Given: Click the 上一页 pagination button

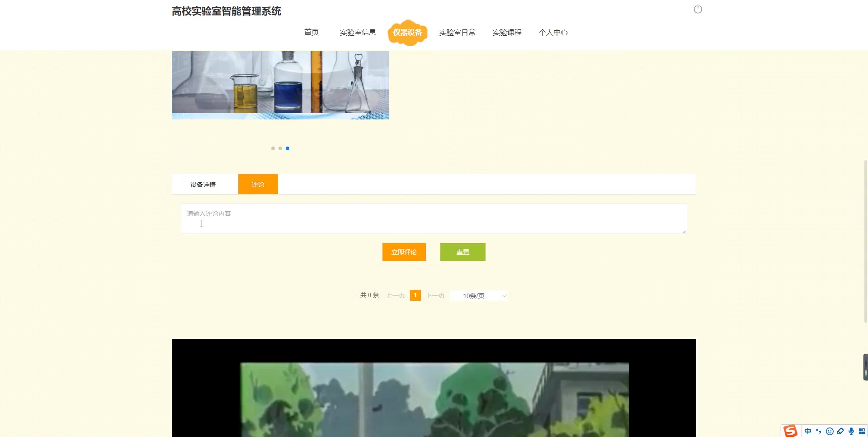Looking at the screenshot, I should click(x=396, y=295).
